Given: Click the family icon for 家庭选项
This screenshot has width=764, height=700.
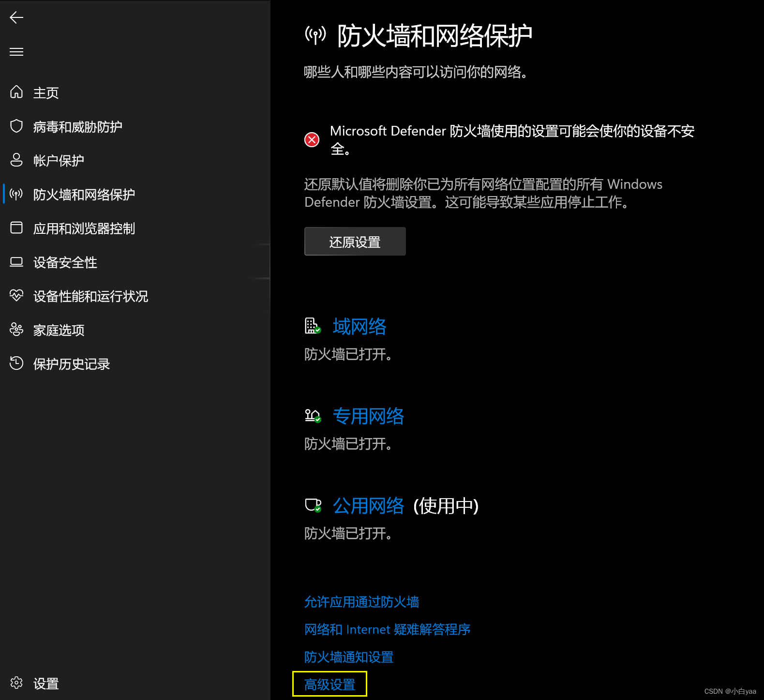Looking at the screenshot, I should coord(16,330).
